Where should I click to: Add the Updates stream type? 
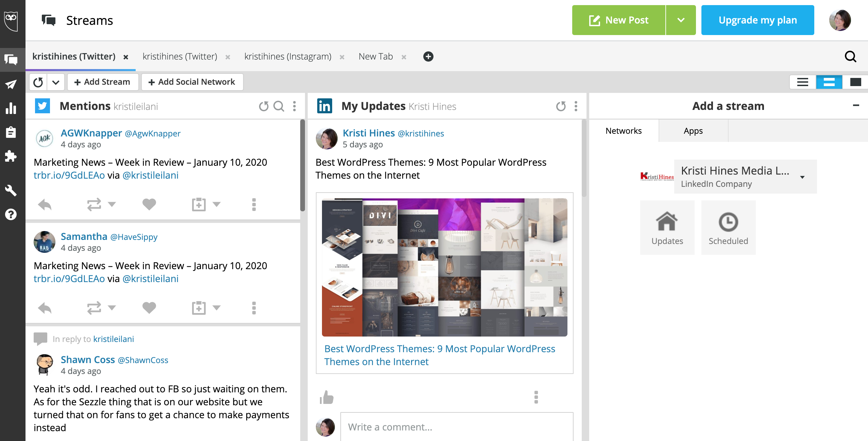pyautogui.click(x=667, y=227)
